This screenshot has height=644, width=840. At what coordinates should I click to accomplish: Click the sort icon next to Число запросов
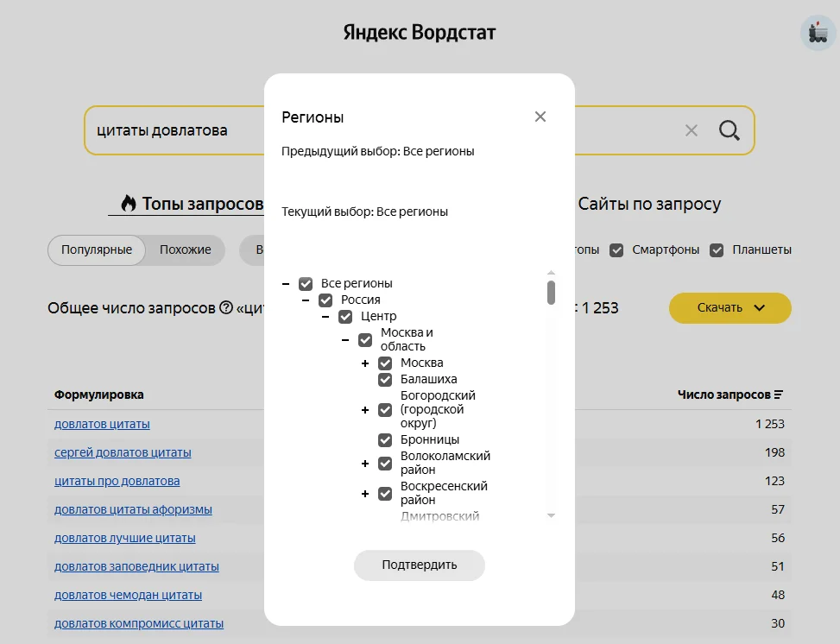click(779, 395)
